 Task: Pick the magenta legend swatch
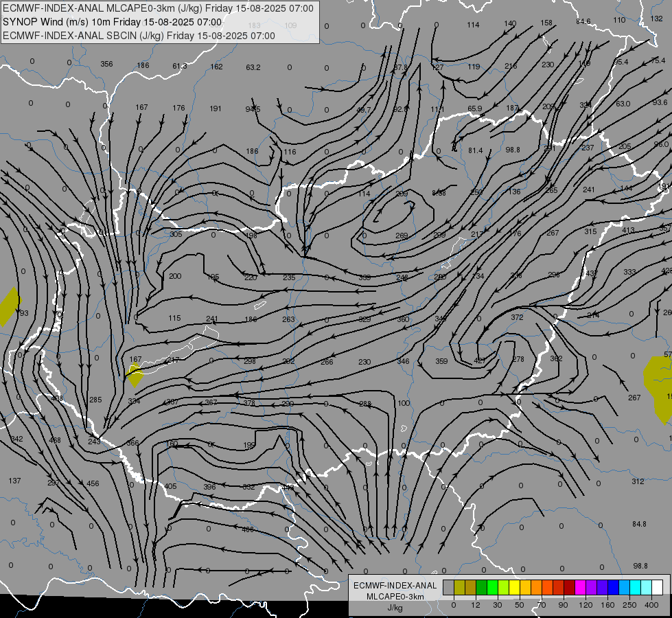(580, 587)
